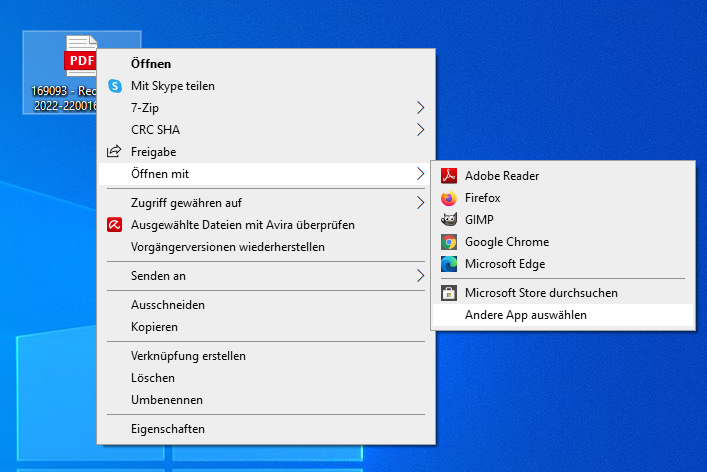Select Verknüpfung erstellen
This screenshot has height=472, width=707.
(266, 356)
